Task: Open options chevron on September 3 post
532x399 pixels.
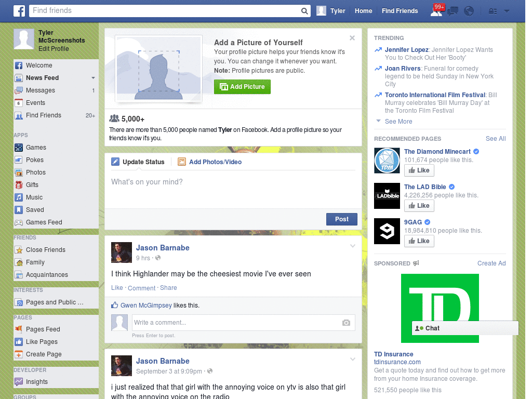Action: [353, 359]
